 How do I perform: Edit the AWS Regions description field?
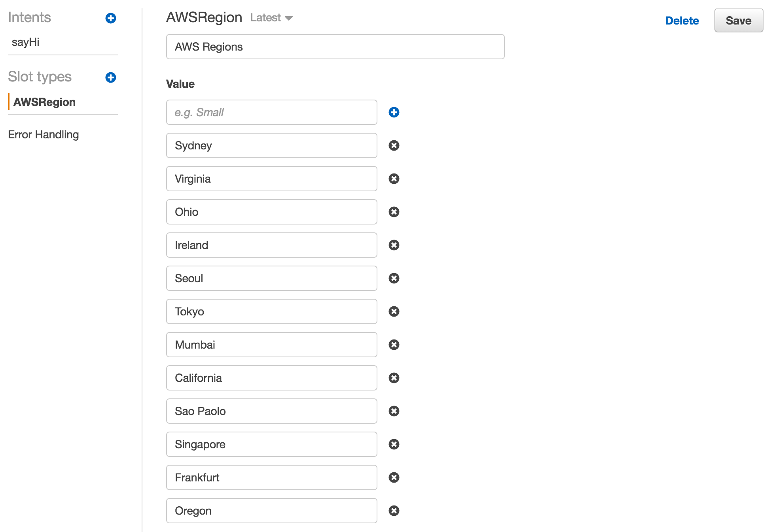click(335, 47)
